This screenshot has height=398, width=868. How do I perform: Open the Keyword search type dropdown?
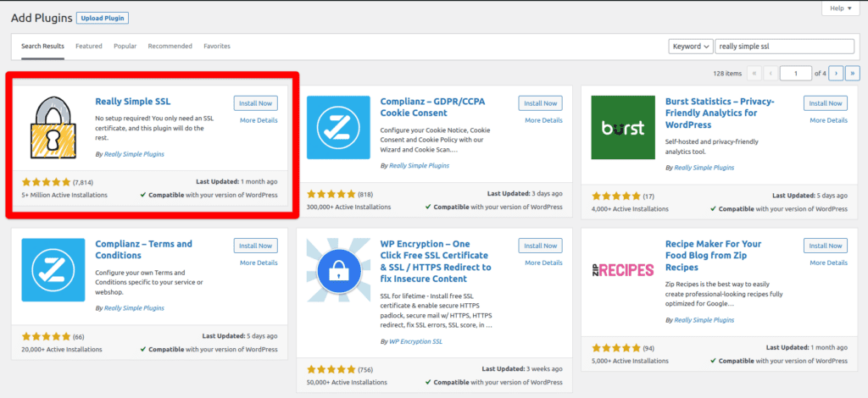pos(689,47)
